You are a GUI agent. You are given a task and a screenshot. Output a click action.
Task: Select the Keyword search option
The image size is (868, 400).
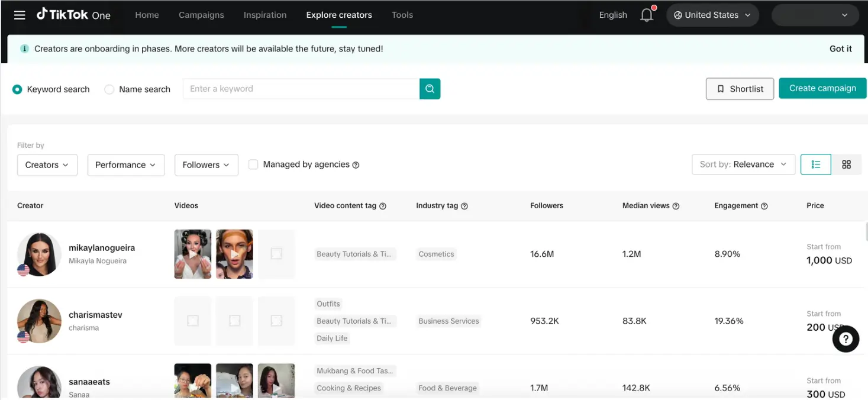coord(17,89)
